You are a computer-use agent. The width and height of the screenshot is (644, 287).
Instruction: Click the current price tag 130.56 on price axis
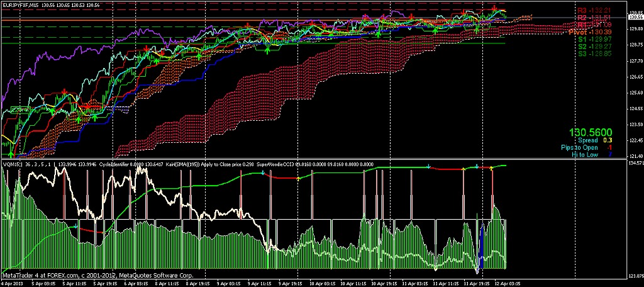(x=634, y=20)
